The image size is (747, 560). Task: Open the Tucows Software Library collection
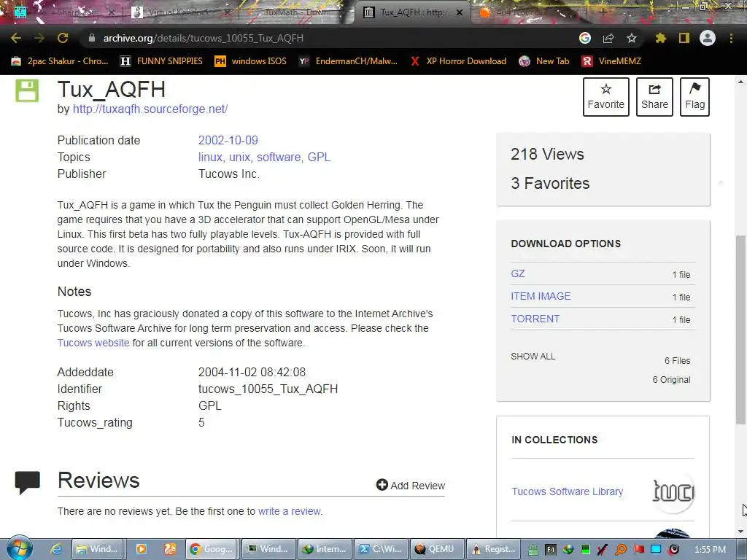point(567,491)
